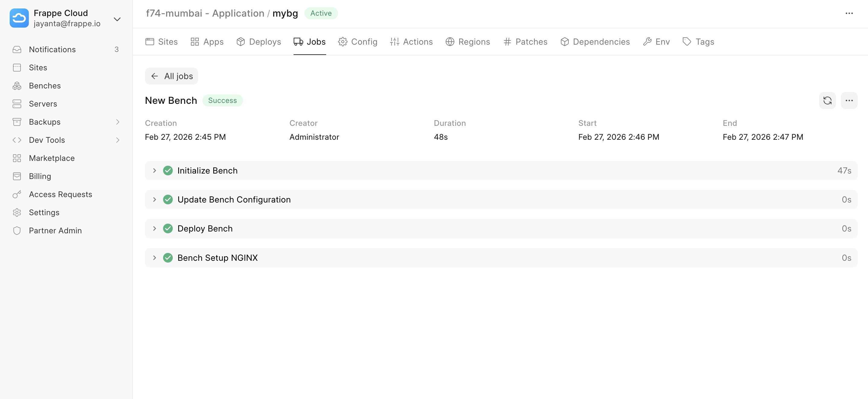
Task: Expand the Deploy Bench step
Action: click(x=154, y=229)
